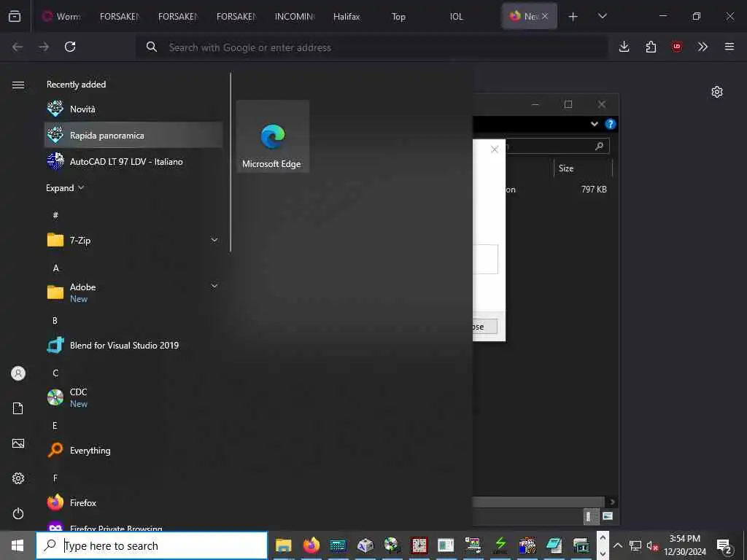Expand the Start menu hamburger navigation
This screenshot has height=560, width=747.
18,85
